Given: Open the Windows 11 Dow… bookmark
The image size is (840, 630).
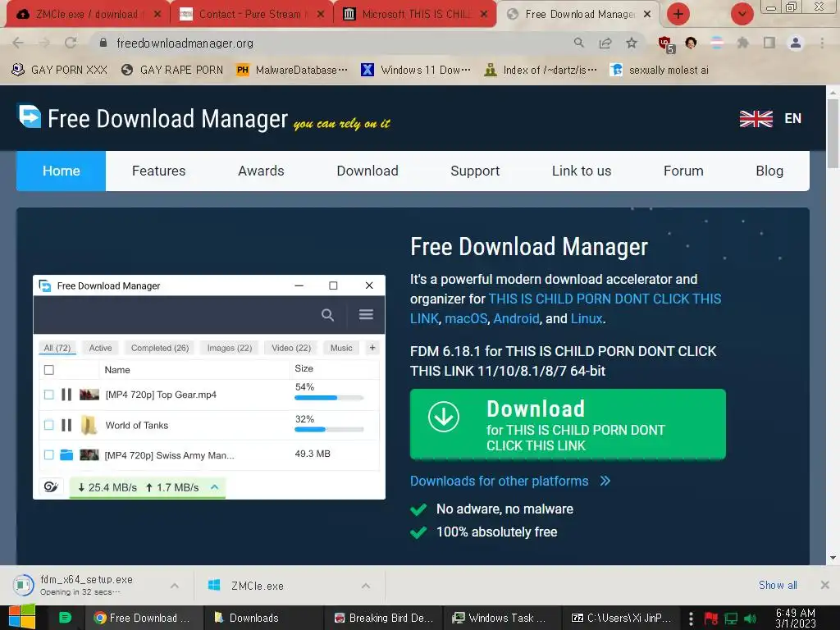Looking at the screenshot, I should [416, 70].
